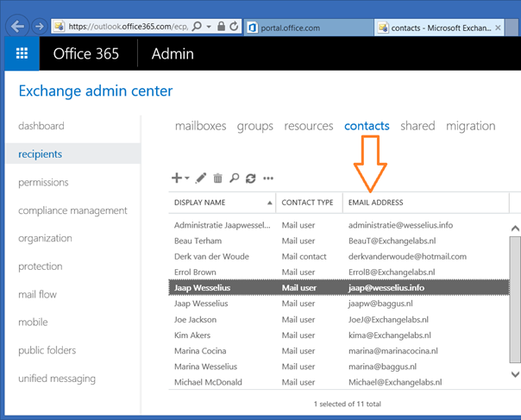Switch to the mailboxes tab
Image resolution: width=521 pixels, height=420 pixels.
(x=200, y=126)
